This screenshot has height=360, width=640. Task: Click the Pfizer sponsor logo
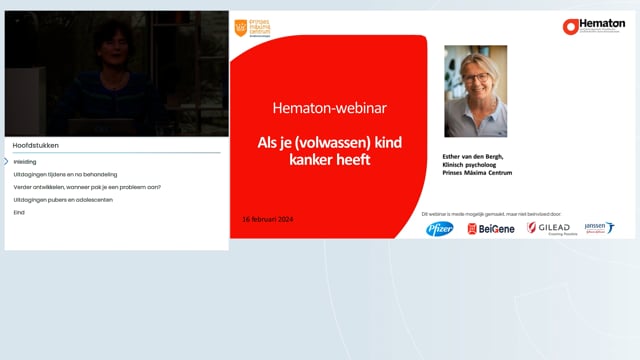[x=440, y=229]
